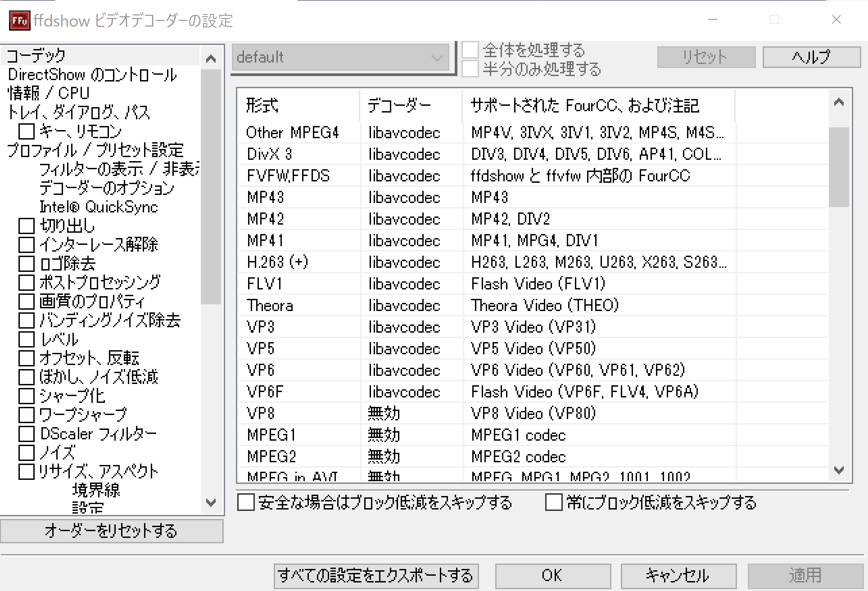
Task: Select the MP42 format row
Action: (533, 219)
